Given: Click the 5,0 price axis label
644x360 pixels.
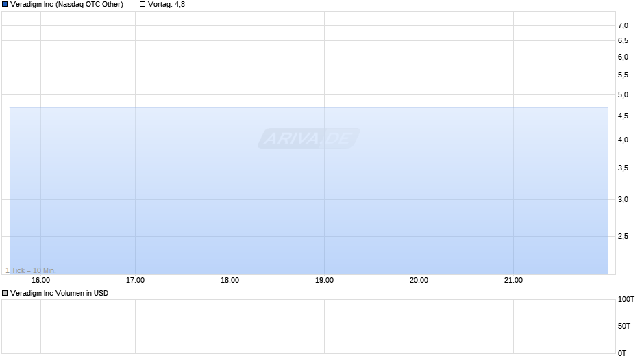Looking at the screenshot, I should point(623,95).
